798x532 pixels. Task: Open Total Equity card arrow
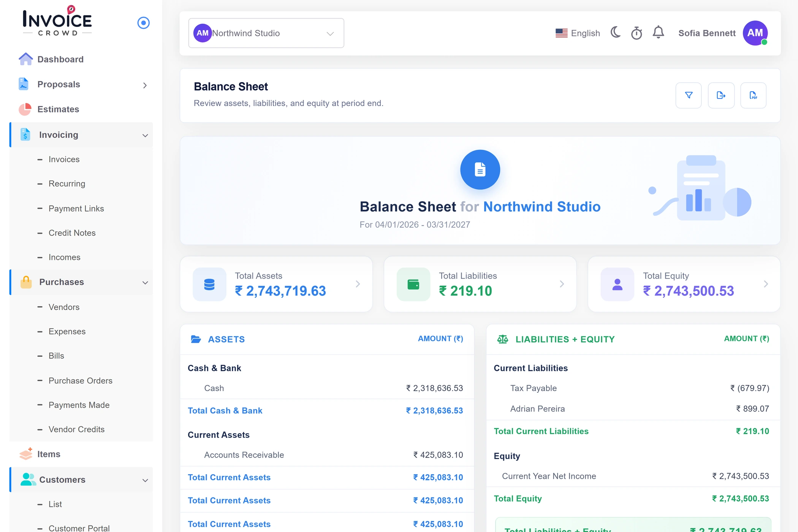(x=766, y=284)
